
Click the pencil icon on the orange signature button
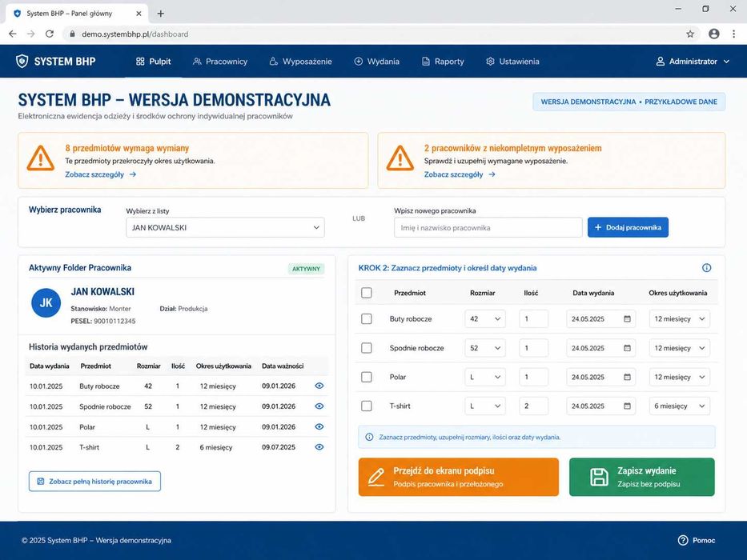tap(376, 477)
